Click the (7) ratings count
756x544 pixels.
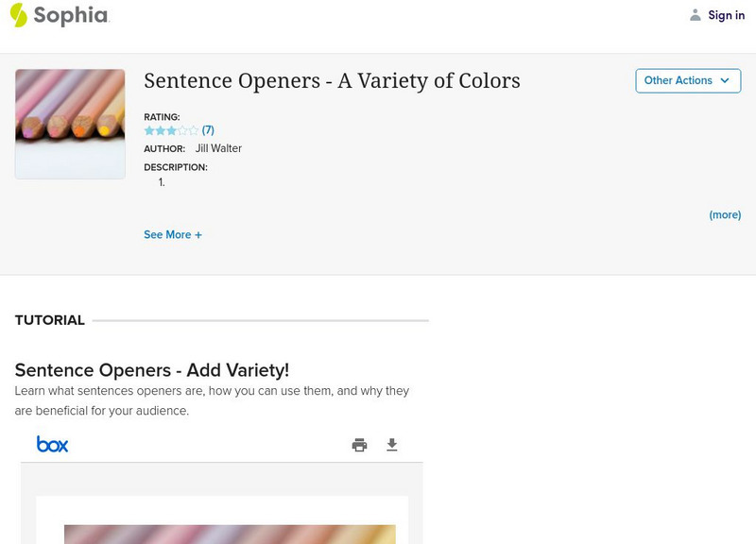[x=208, y=130]
